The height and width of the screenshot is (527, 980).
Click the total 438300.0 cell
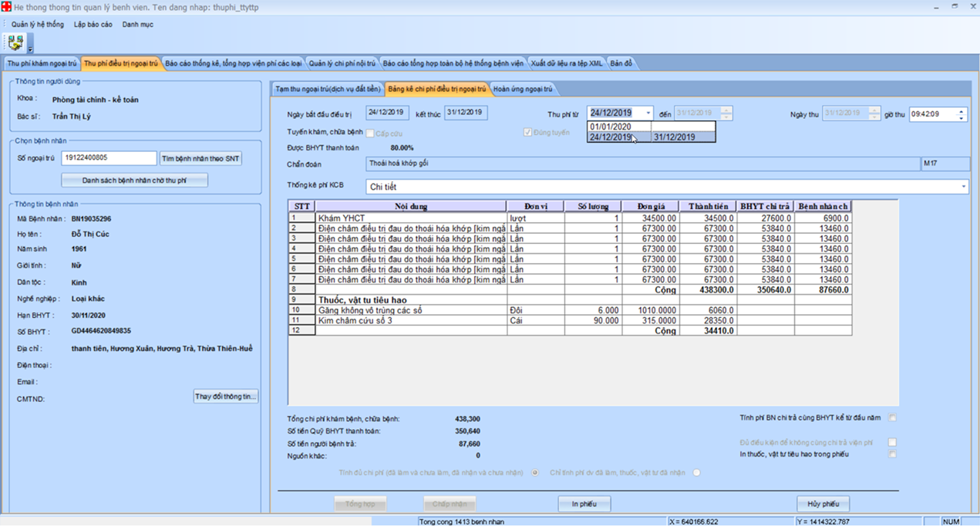pos(709,290)
